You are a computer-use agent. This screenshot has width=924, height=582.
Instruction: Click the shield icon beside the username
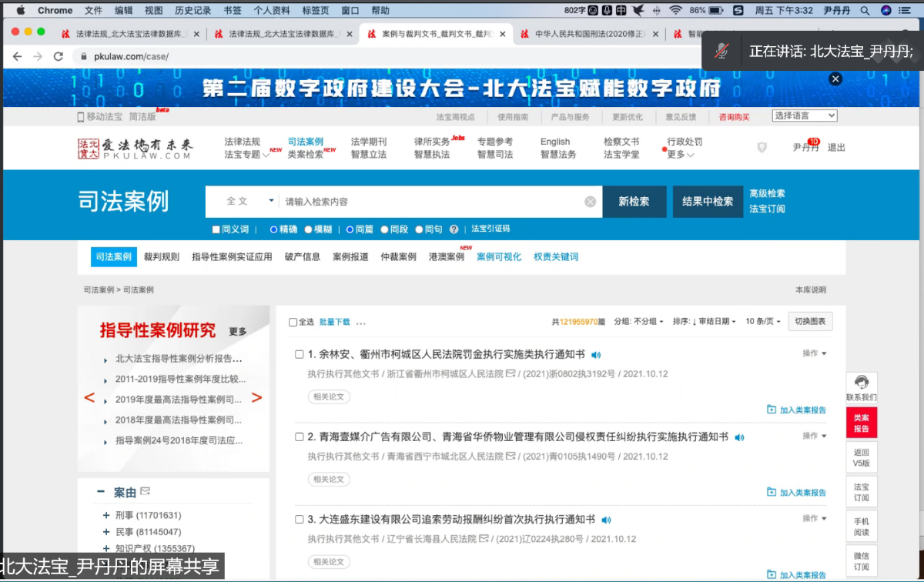(x=762, y=147)
